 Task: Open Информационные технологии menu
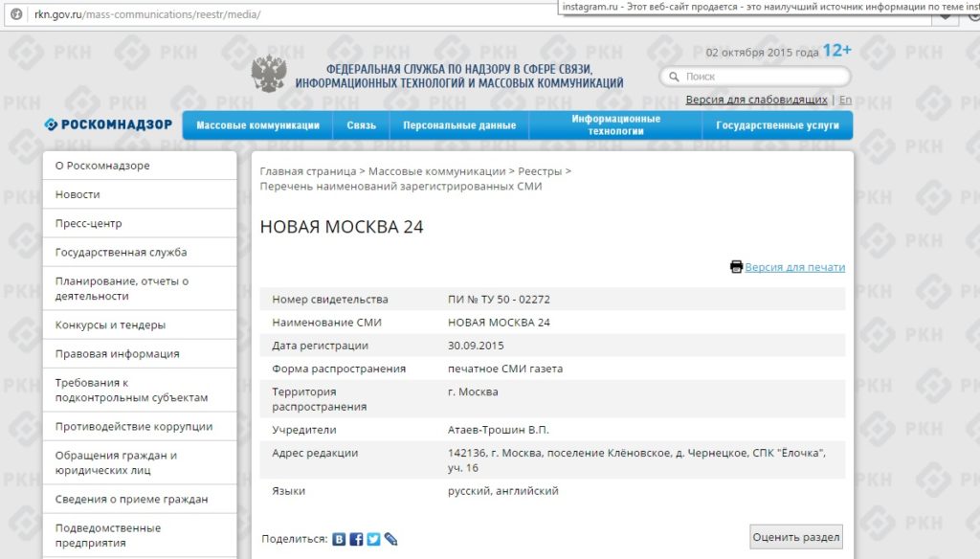pos(615,125)
